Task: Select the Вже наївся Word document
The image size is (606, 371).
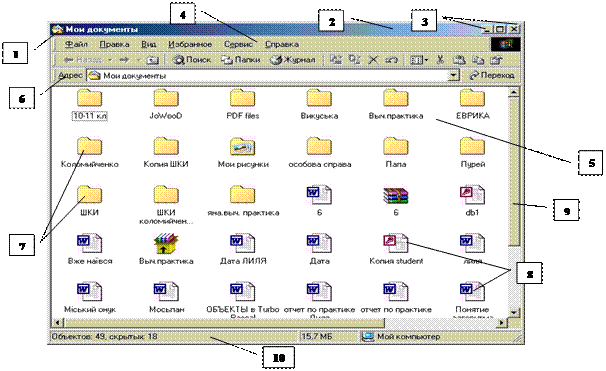Action: [89, 249]
